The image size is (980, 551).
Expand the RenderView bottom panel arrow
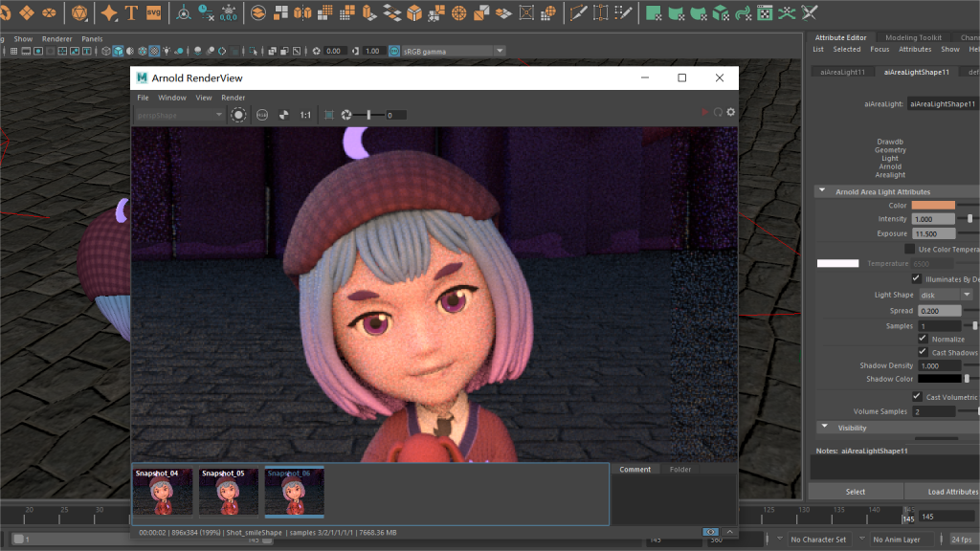coord(729,532)
